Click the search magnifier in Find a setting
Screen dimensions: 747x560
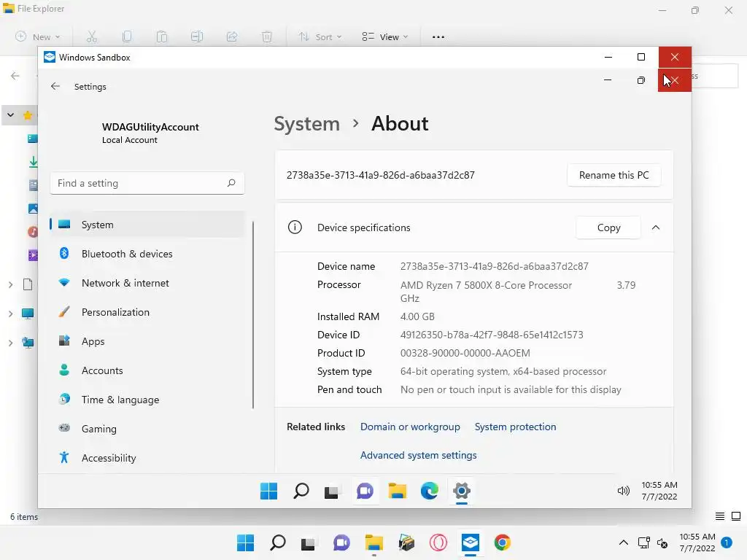pyautogui.click(x=231, y=183)
